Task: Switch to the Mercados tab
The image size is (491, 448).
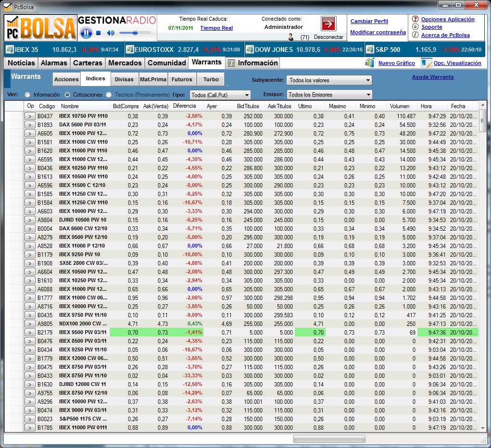Action: pos(125,63)
